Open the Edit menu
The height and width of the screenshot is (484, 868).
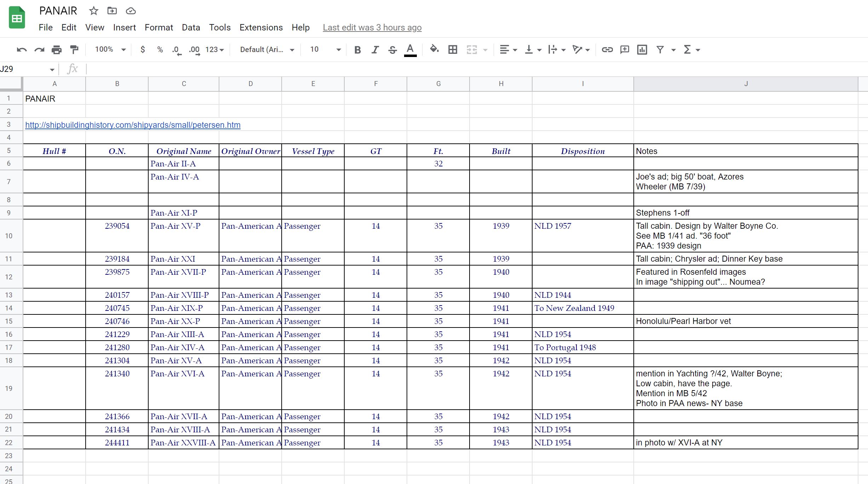pos(69,28)
